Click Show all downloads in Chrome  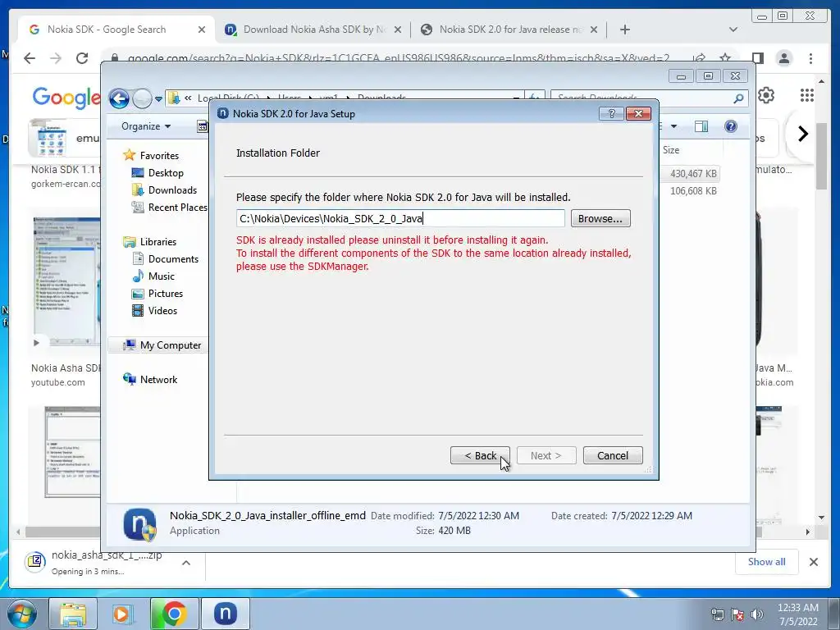766,561
